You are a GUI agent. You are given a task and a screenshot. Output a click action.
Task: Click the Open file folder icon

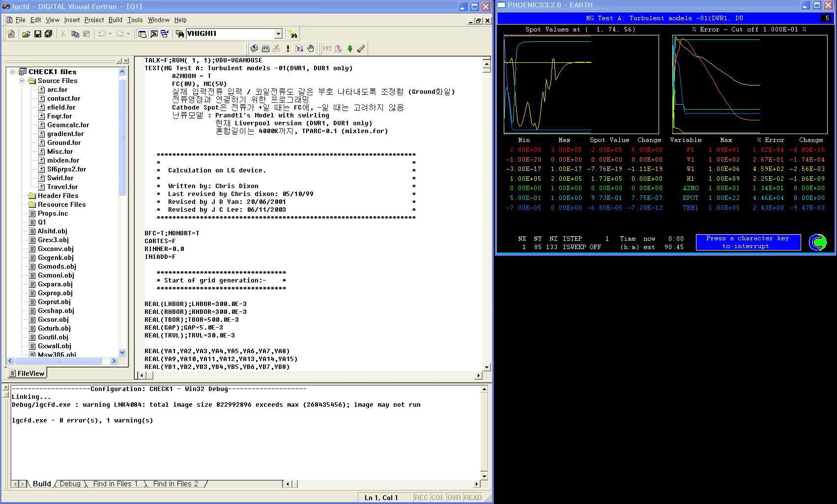pyautogui.click(x=26, y=34)
